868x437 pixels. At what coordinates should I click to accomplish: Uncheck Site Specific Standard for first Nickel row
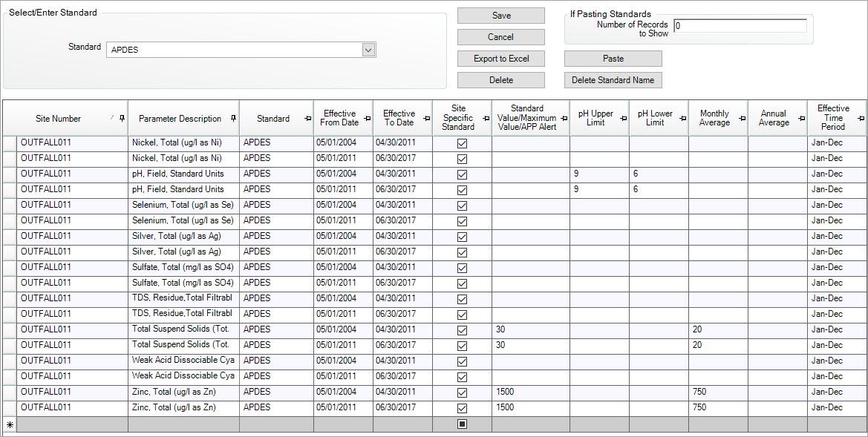coord(461,142)
